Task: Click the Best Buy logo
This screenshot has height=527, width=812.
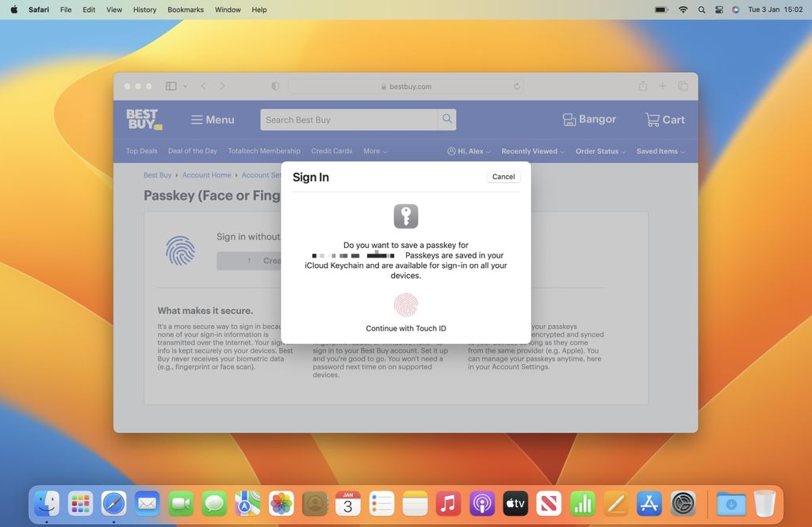Action: coord(144,119)
